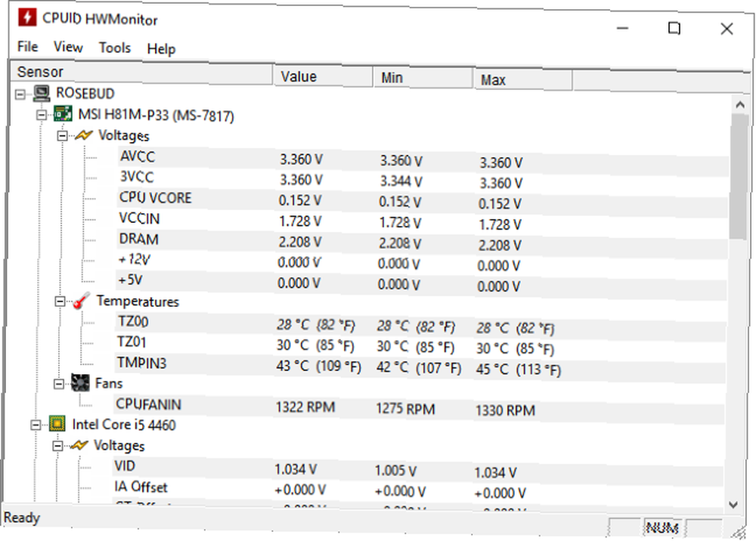
Task: Minimize the HWMonitor window
Action: tap(622, 28)
